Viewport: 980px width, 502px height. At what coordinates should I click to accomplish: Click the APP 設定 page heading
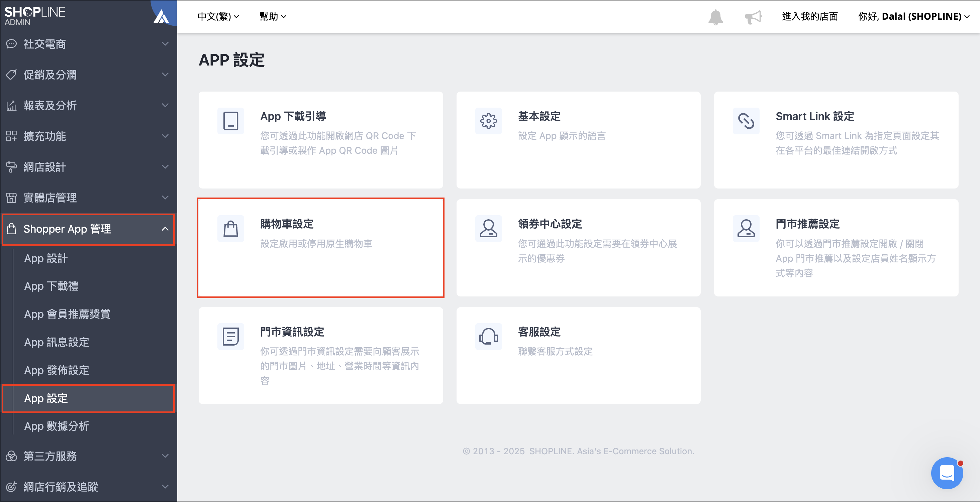pos(232,60)
